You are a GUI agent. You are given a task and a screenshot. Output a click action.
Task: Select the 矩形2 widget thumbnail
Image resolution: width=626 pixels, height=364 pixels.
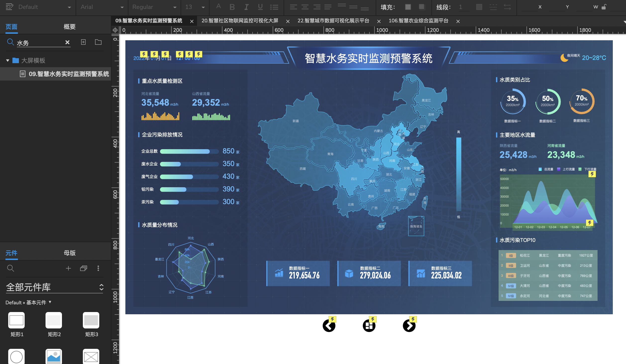coord(54,320)
